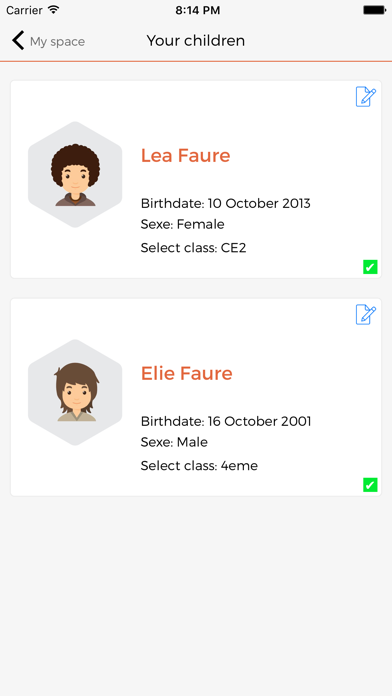Image resolution: width=392 pixels, height=696 pixels.
Task: Select Elie Faure's brown-hair avatar
Action: tap(75, 392)
